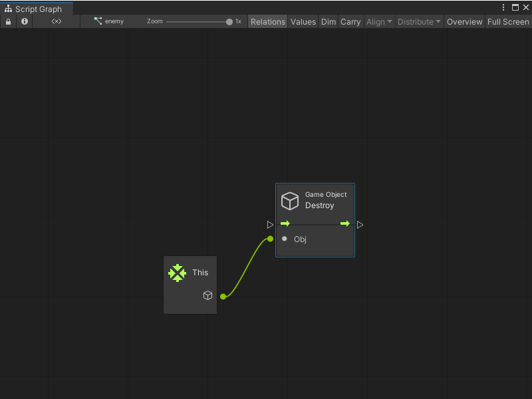Open the Align dropdown

point(379,21)
